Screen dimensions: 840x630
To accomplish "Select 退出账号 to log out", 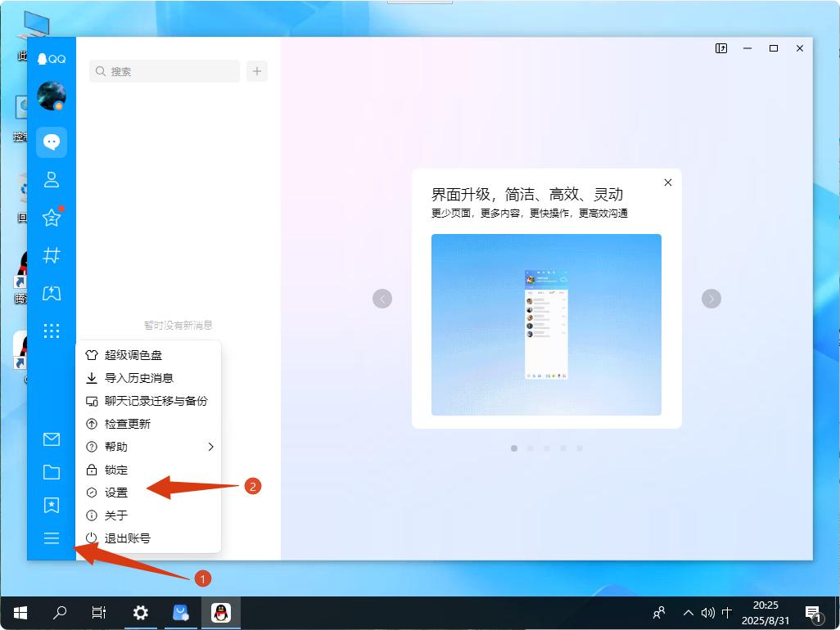I will pyautogui.click(x=128, y=538).
